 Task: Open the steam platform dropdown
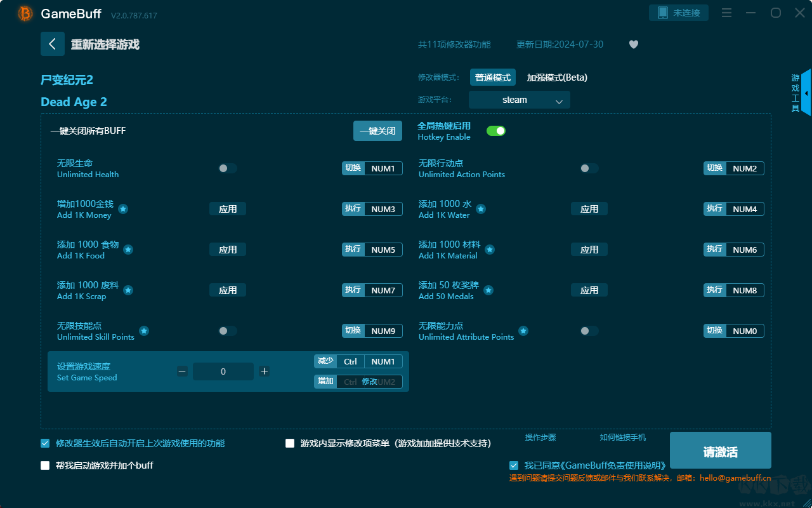click(519, 100)
